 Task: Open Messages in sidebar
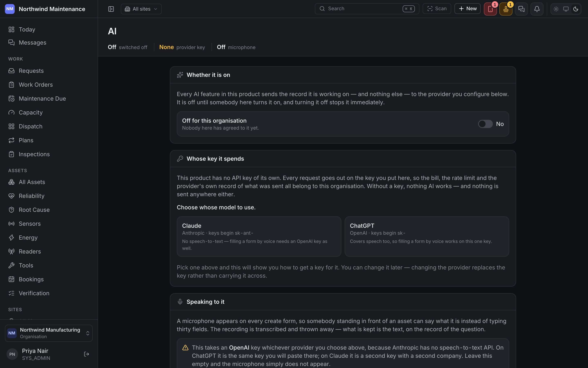point(49,43)
